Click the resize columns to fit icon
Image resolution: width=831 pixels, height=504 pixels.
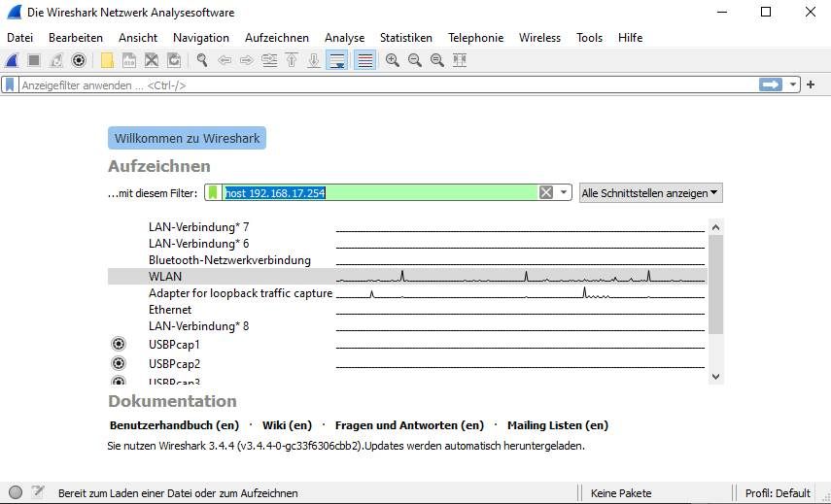(460, 60)
